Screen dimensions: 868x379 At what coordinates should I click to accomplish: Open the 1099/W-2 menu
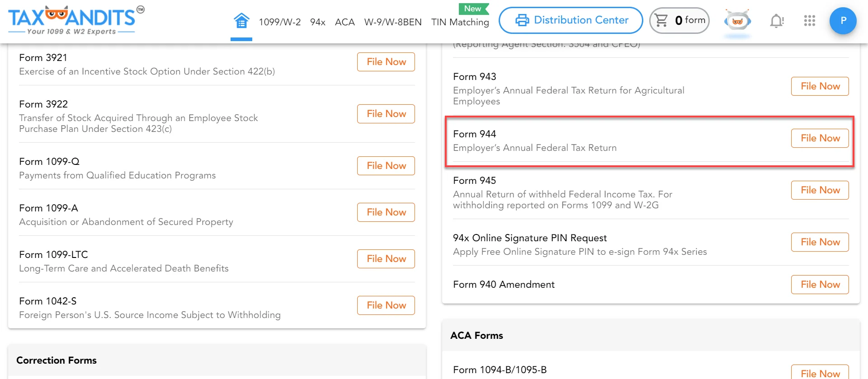click(280, 22)
